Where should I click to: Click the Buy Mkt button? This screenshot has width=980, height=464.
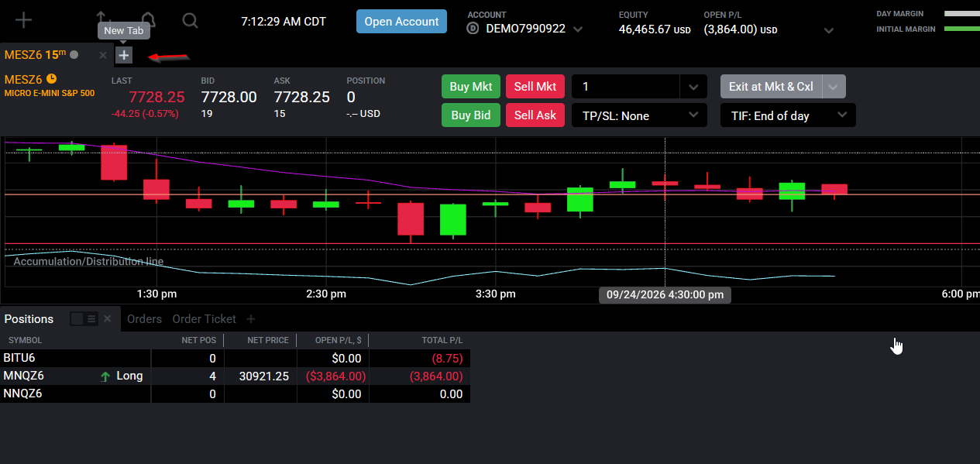click(471, 87)
